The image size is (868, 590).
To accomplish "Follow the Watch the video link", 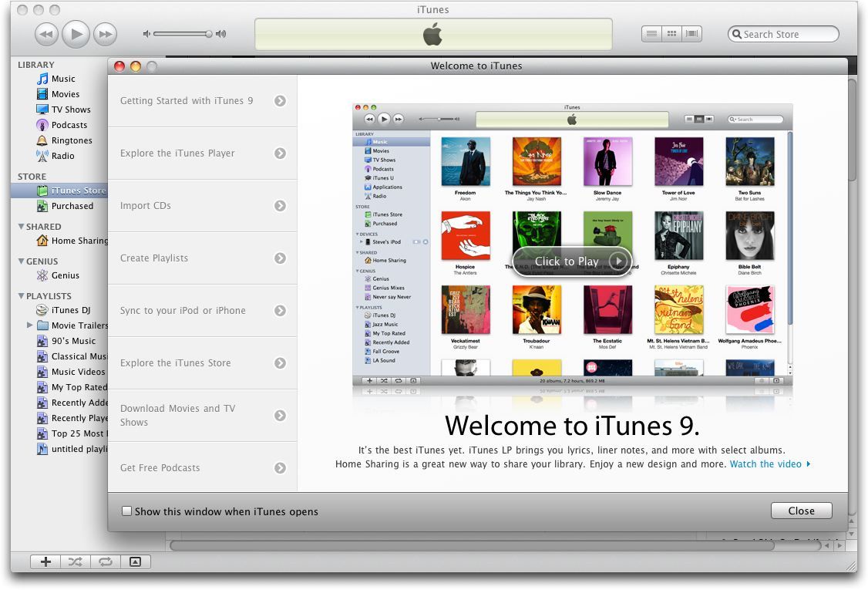I will 770,464.
